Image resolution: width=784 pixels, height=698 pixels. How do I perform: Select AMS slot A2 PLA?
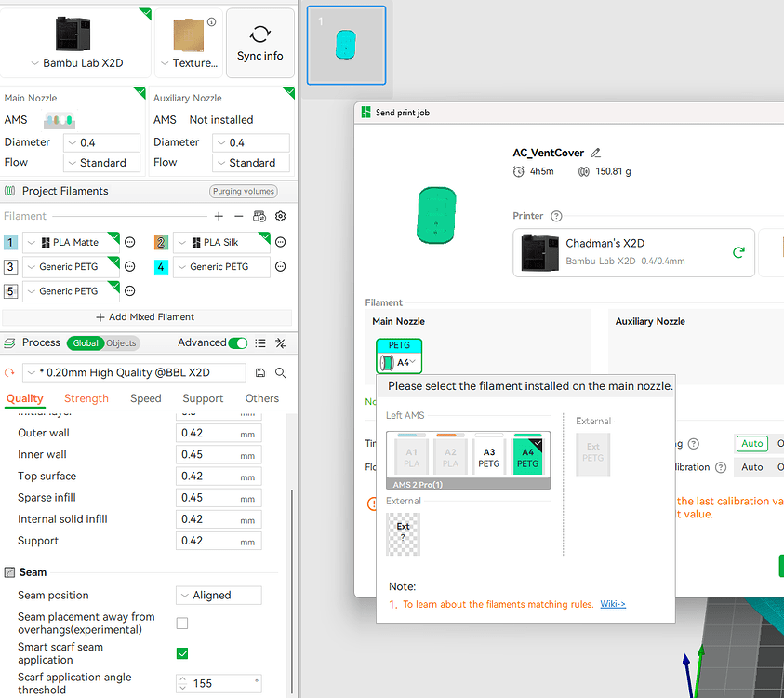click(x=450, y=455)
